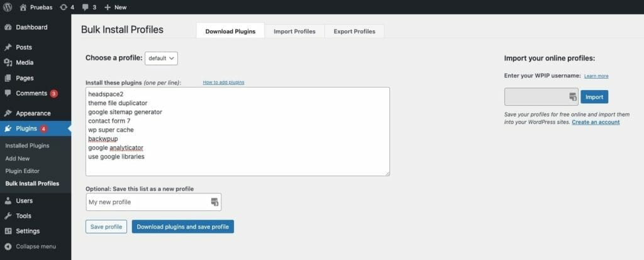Open the How to add plugins link
644x260 pixels.
223,82
